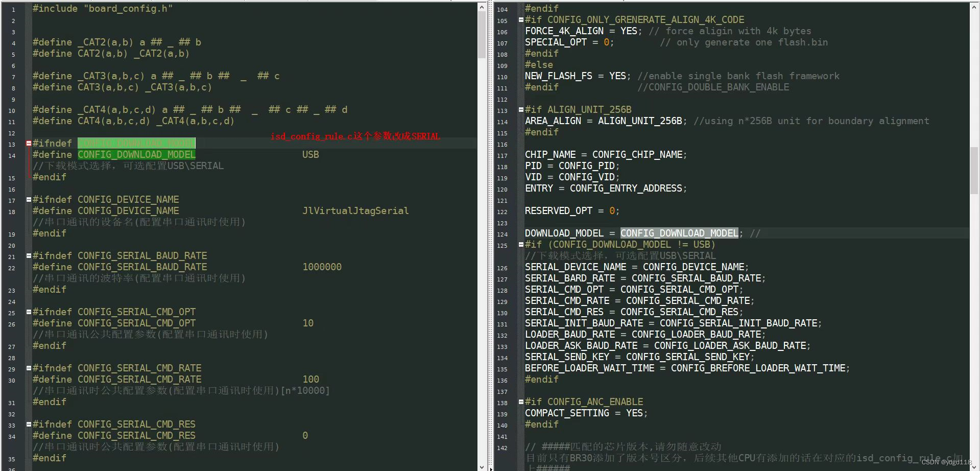
Task: Click the right pane vertical scrollbar thumb
Action: [x=974, y=171]
